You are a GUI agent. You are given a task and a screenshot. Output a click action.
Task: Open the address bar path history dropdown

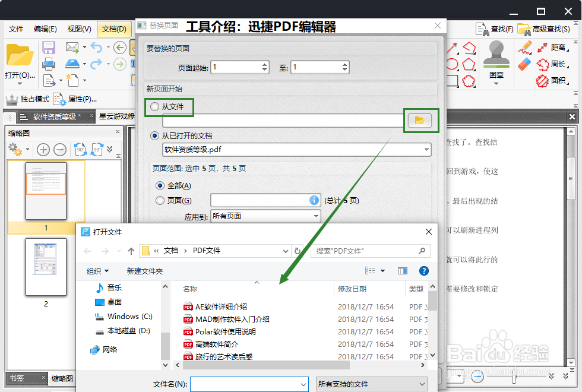tap(286, 251)
